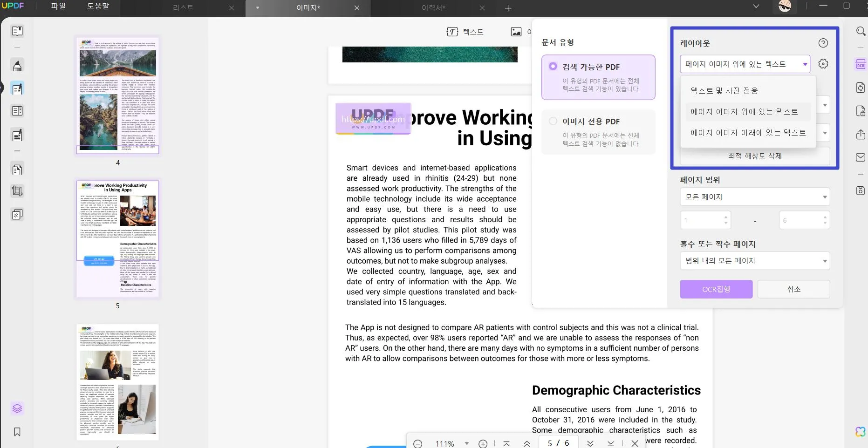Open the 파일 menu
The height and width of the screenshot is (448, 868).
[x=58, y=7]
